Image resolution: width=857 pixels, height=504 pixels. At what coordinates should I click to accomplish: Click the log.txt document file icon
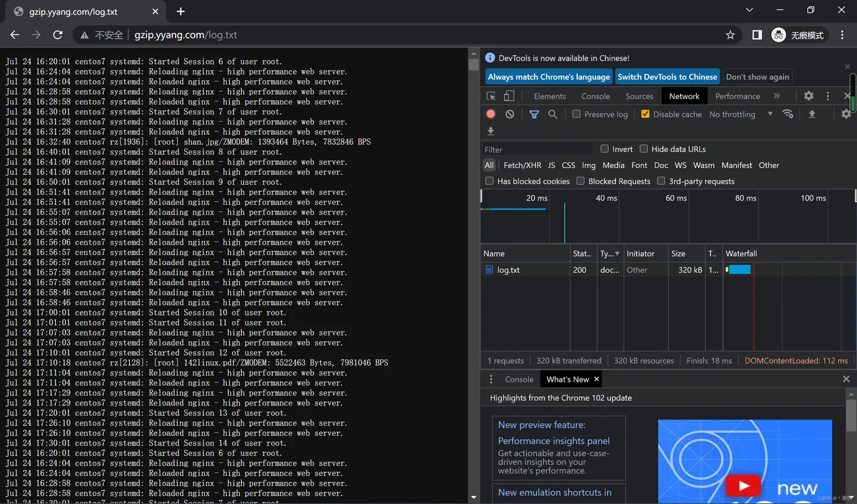pyautogui.click(x=489, y=269)
